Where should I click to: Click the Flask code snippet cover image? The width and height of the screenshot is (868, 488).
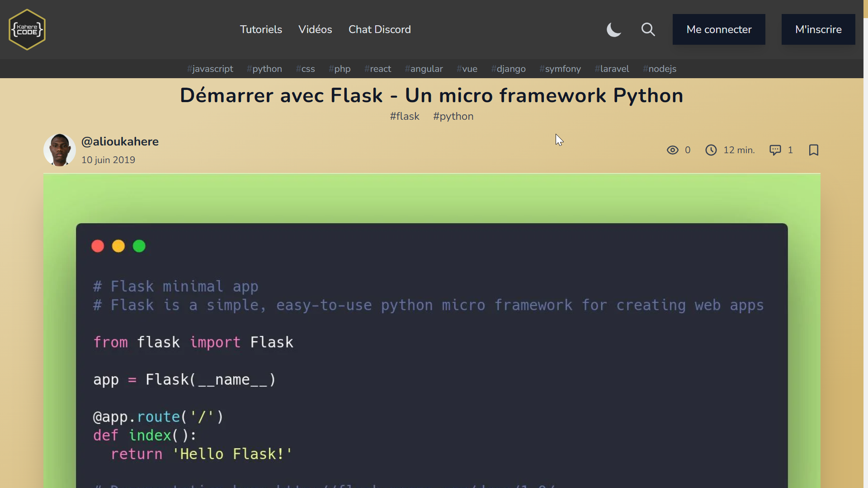pos(432,331)
